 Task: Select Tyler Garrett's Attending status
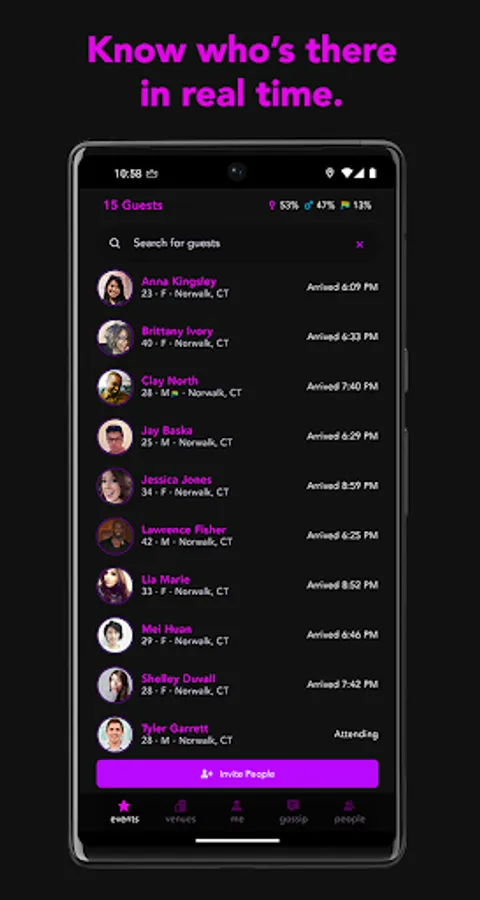[x=356, y=734]
